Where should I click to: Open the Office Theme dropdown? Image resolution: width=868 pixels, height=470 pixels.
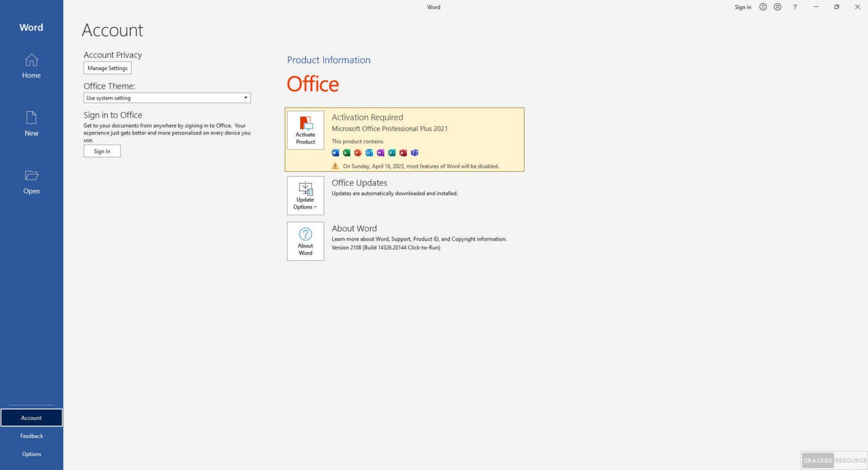point(245,97)
